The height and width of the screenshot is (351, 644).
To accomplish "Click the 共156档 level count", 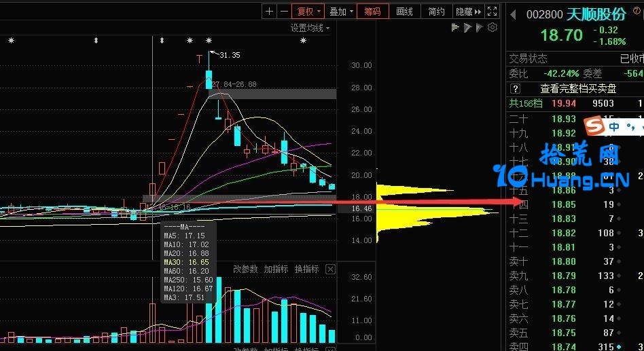I will pyautogui.click(x=526, y=103).
